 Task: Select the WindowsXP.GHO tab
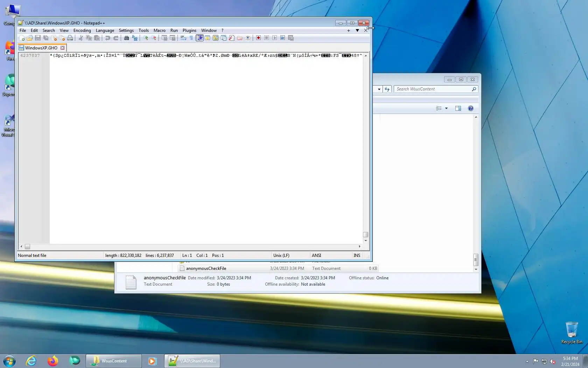41,48
